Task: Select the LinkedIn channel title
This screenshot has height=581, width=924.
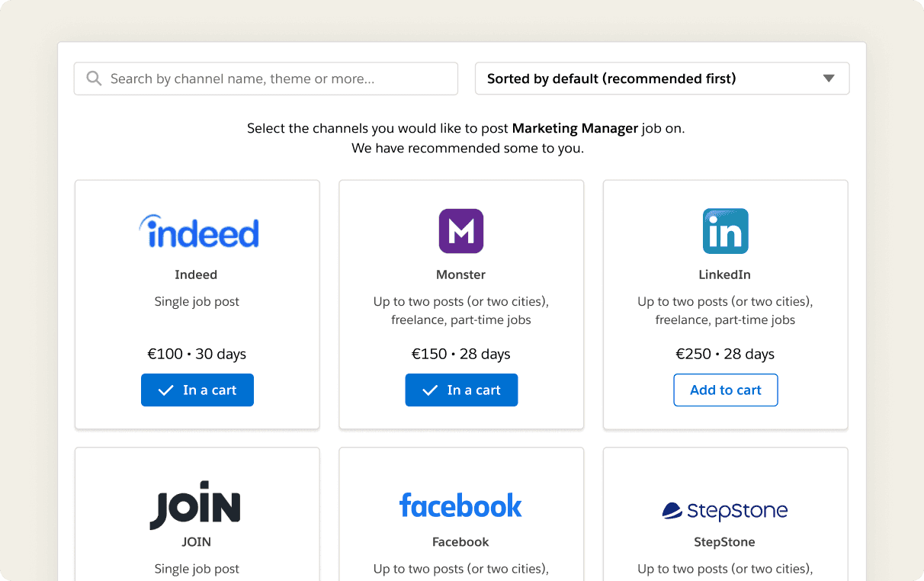Action: point(725,274)
